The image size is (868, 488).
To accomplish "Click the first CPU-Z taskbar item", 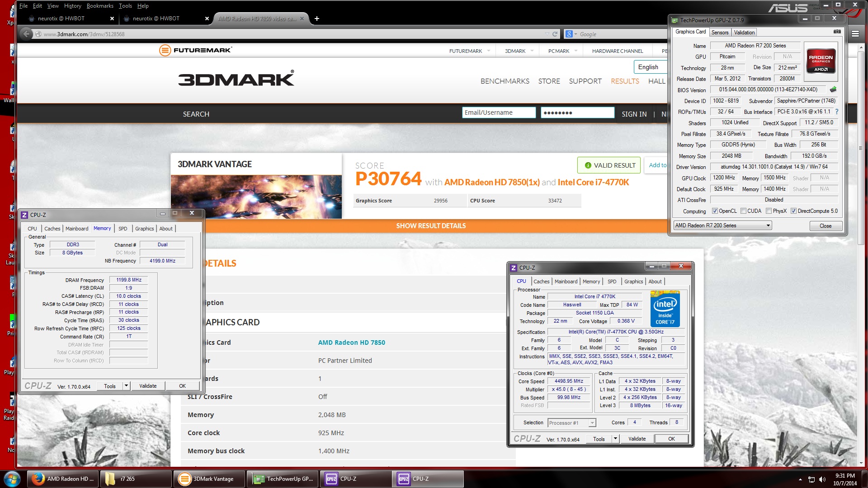I will point(356,479).
